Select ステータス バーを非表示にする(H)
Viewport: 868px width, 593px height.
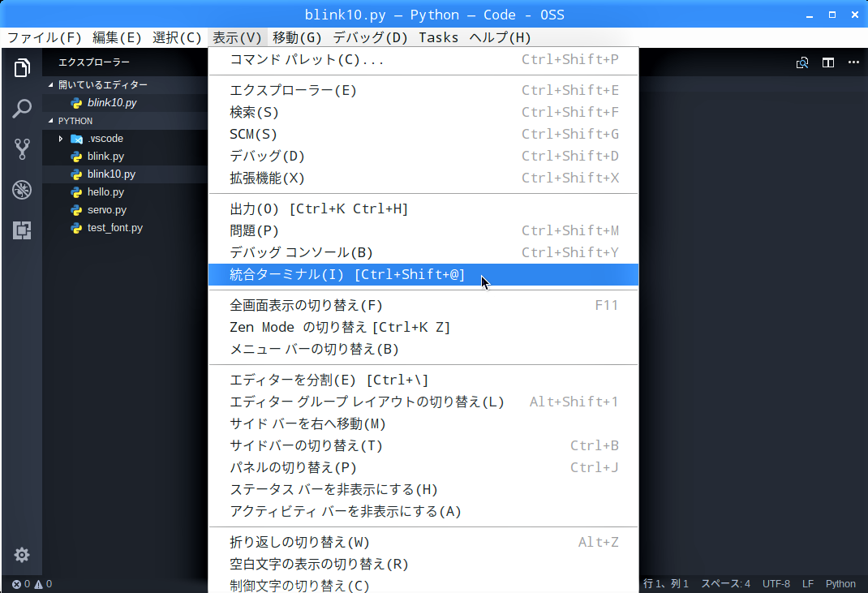click(423, 489)
